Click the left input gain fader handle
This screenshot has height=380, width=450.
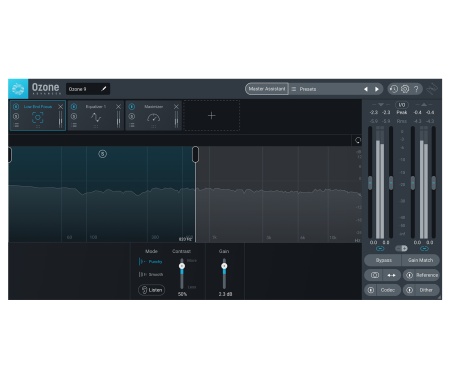click(x=370, y=183)
